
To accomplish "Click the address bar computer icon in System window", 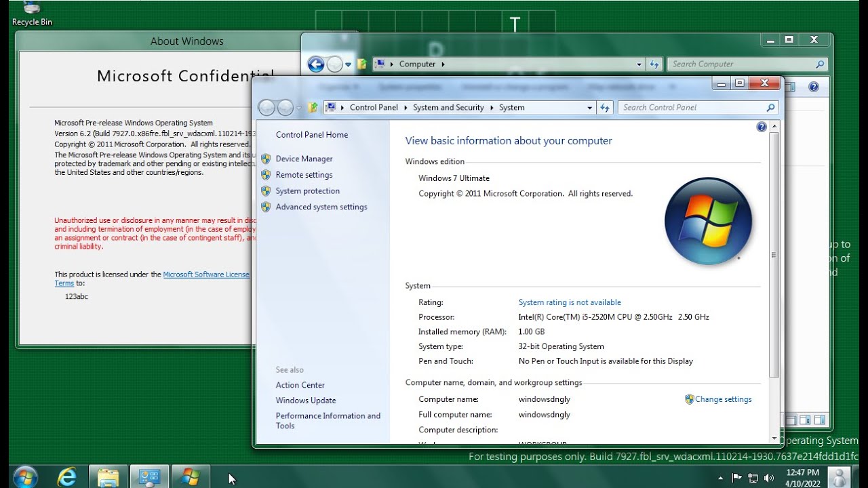I will [332, 107].
